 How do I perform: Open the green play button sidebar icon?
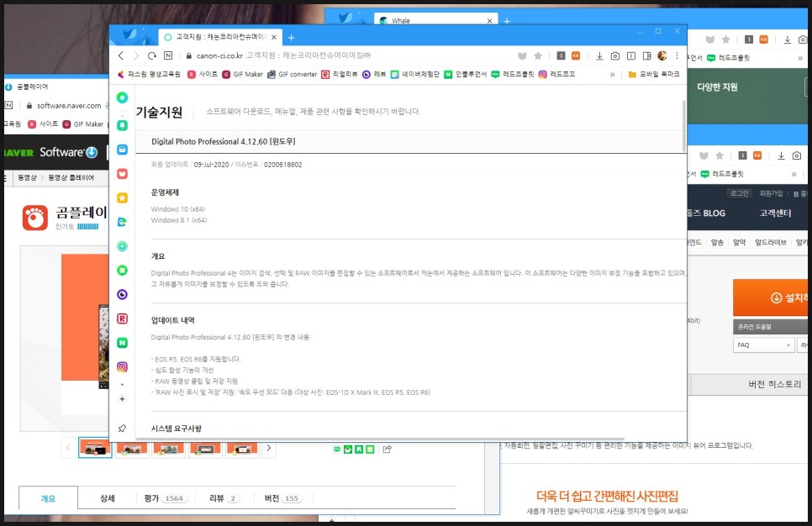coord(122,246)
